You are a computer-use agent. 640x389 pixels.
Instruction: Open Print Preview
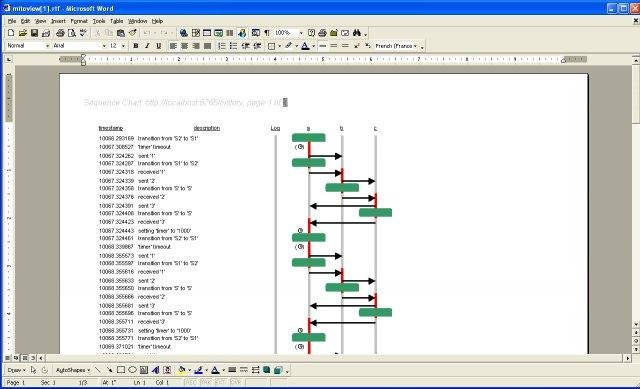tap(72, 33)
